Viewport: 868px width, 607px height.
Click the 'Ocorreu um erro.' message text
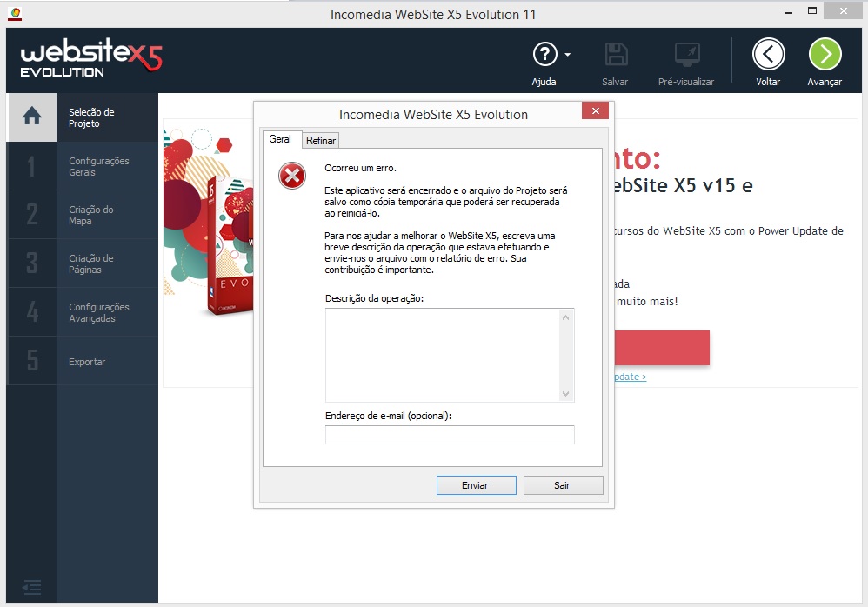pyautogui.click(x=360, y=168)
